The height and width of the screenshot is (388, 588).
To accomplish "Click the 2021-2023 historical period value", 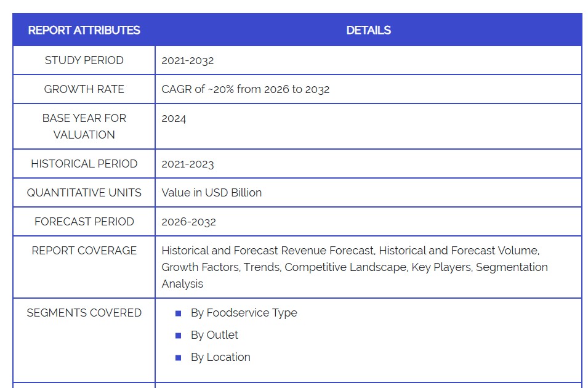I will (188, 164).
